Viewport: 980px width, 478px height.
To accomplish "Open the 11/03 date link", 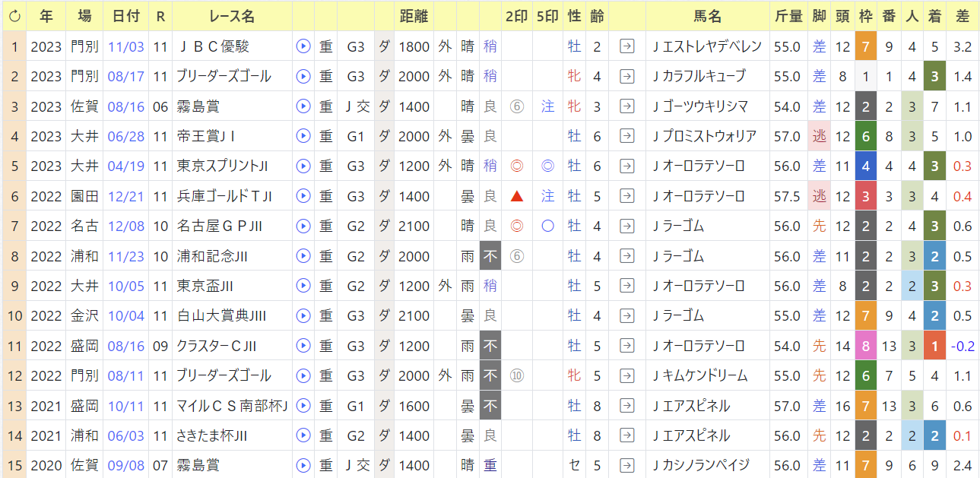I will (125, 46).
